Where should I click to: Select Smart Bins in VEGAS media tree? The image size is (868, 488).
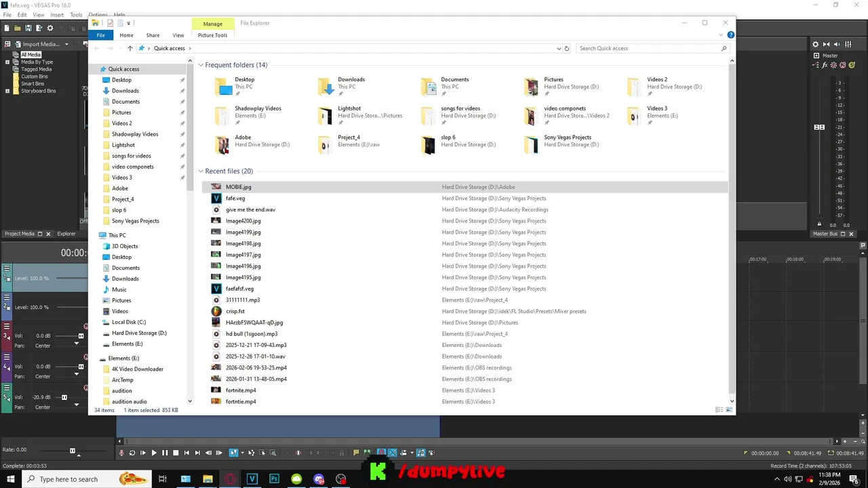[33, 83]
